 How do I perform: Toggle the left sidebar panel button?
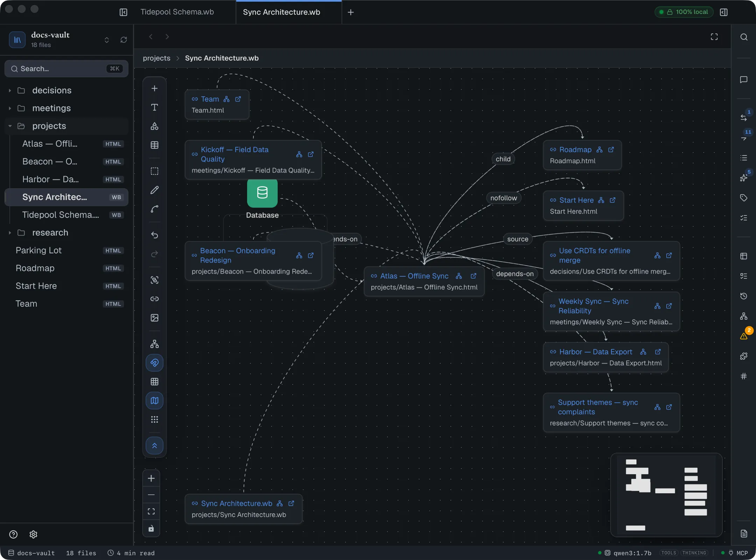[x=123, y=12]
